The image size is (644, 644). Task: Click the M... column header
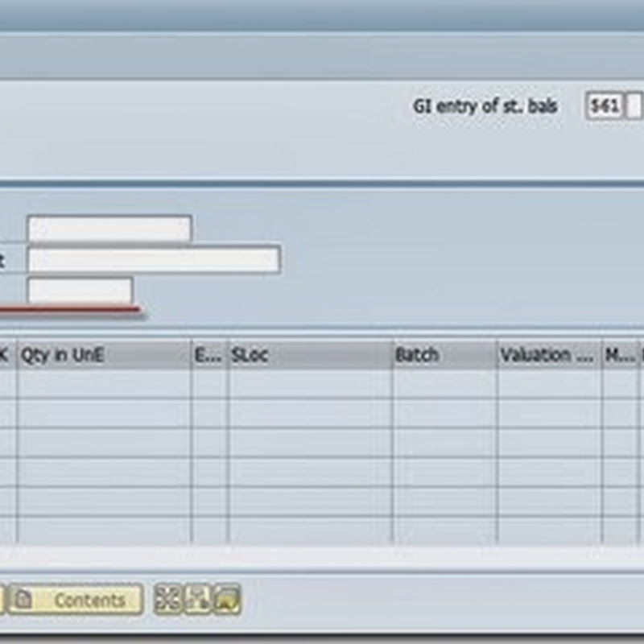(x=620, y=355)
